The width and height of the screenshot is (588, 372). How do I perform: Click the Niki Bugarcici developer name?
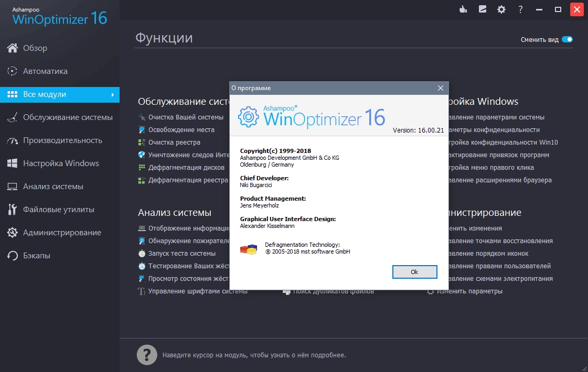(x=256, y=185)
